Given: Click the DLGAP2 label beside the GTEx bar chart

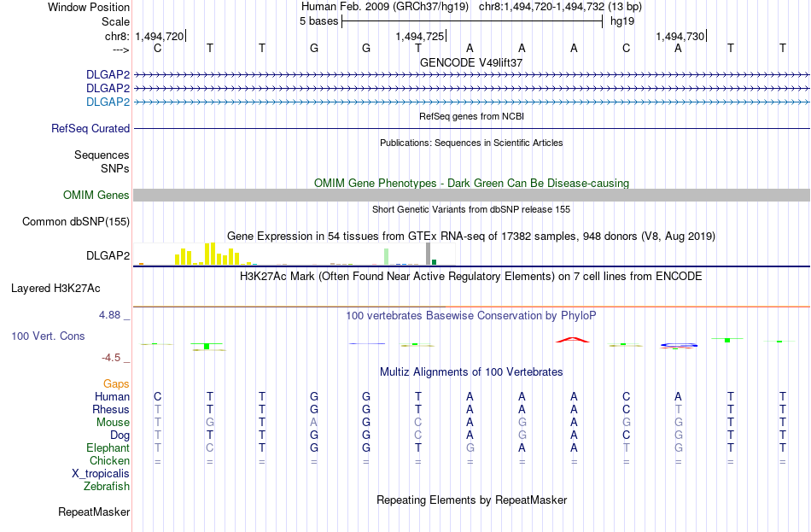Looking at the screenshot, I should pyautogui.click(x=108, y=255).
